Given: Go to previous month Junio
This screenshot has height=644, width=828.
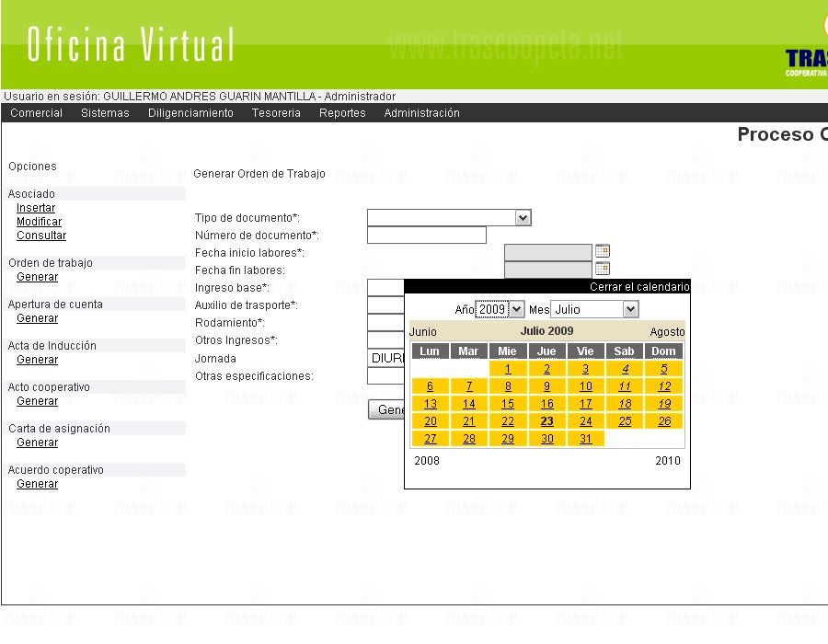Looking at the screenshot, I should pyautogui.click(x=423, y=331).
